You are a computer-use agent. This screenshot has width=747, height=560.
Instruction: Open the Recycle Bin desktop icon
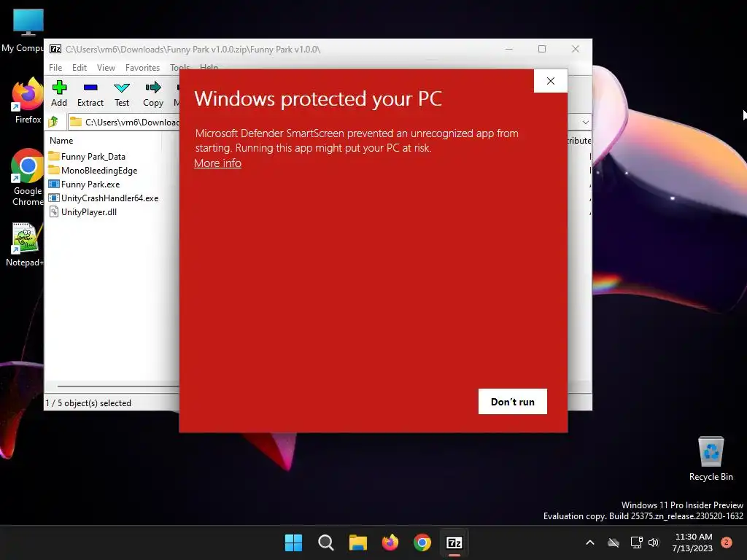711,459
